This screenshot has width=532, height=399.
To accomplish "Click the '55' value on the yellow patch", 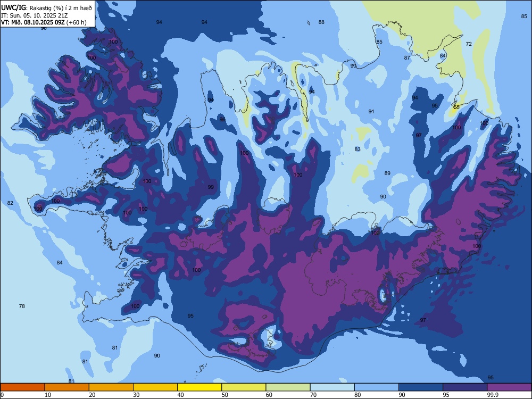I will (456, 107).
